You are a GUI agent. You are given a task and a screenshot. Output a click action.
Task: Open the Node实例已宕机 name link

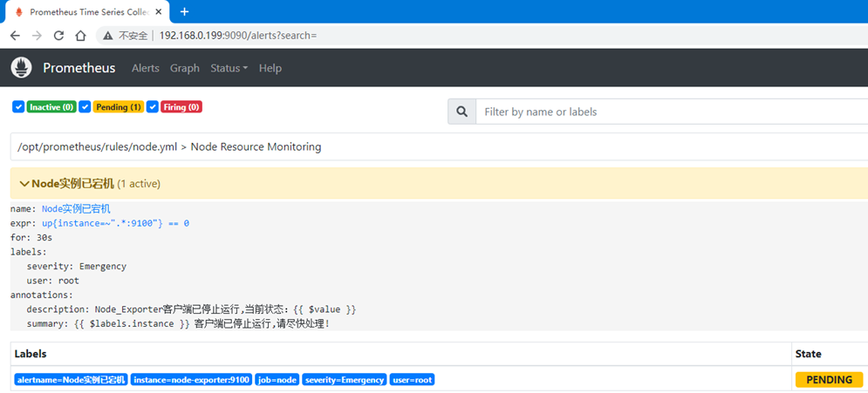point(77,209)
